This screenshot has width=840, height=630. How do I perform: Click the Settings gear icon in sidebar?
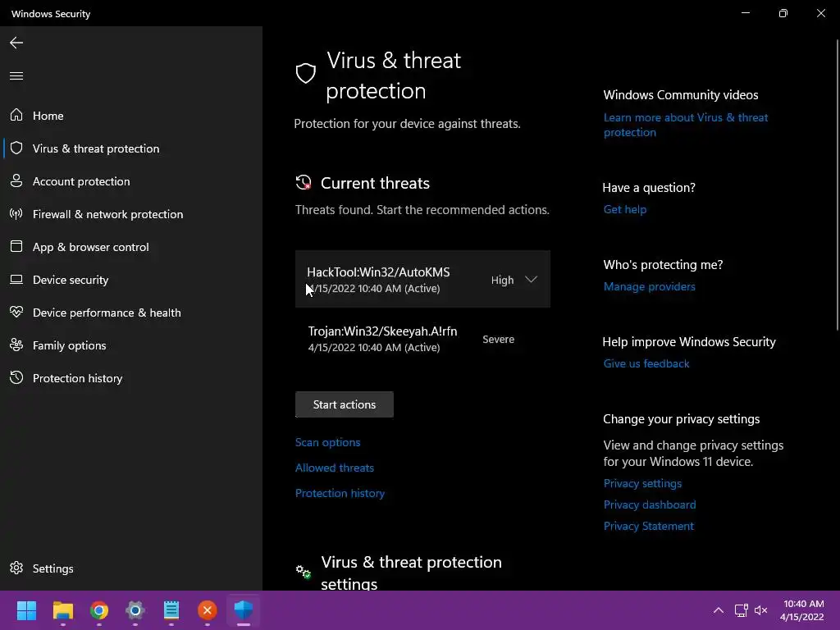click(16, 568)
